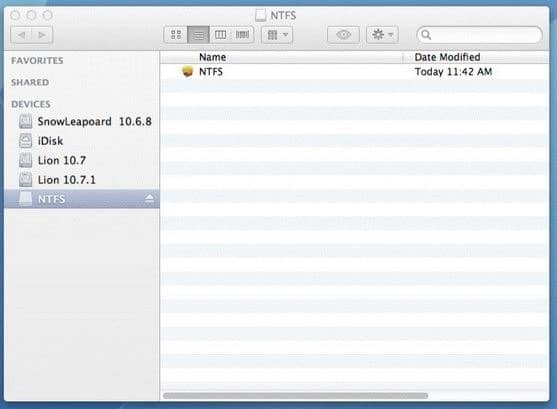This screenshot has height=409, width=557.
Task: Open the item arrangement dropdown
Action: [x=277, y=34]
